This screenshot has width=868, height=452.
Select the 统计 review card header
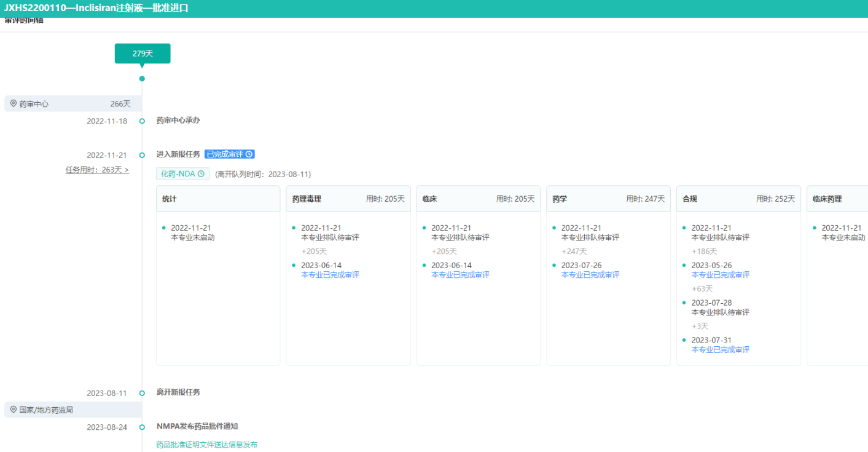(218, 199)
